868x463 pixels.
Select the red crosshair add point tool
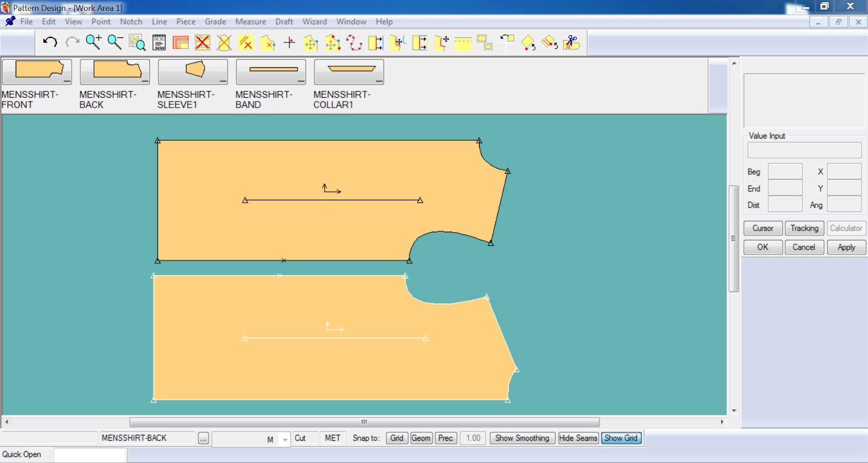[x=289, y=42]
